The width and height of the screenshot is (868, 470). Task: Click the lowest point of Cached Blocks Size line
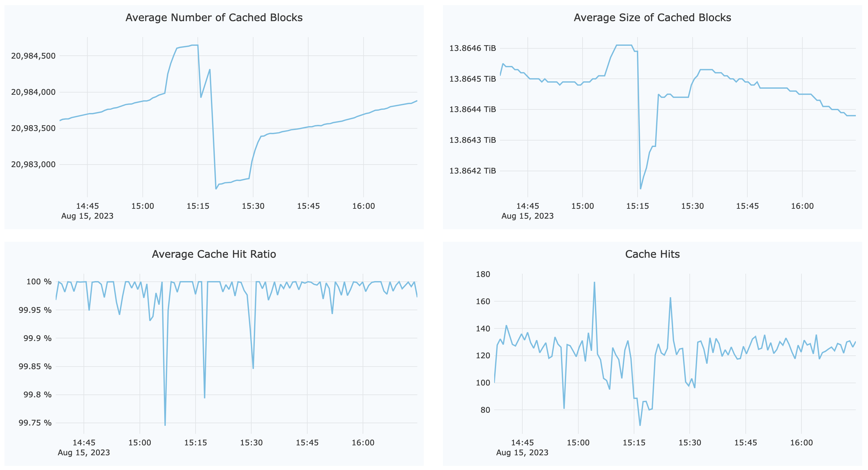click(x=640, y=189)
